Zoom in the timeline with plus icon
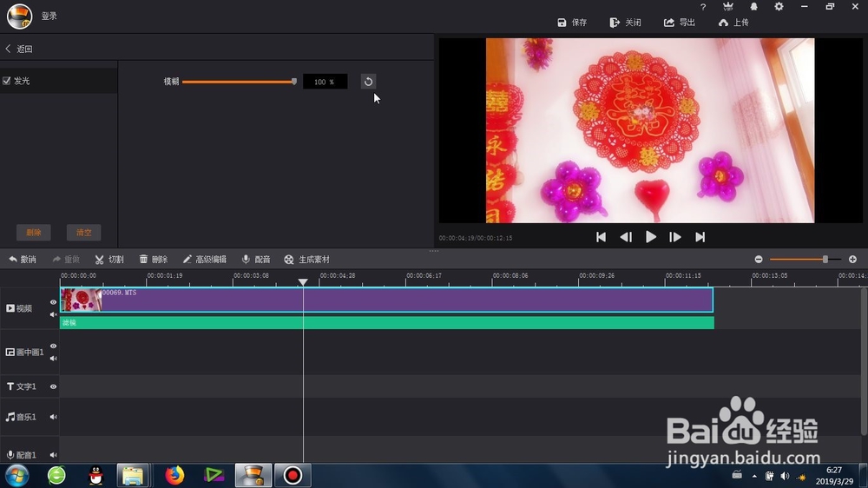Viewport: 868px width, 488px height. [x=852, y=260]
